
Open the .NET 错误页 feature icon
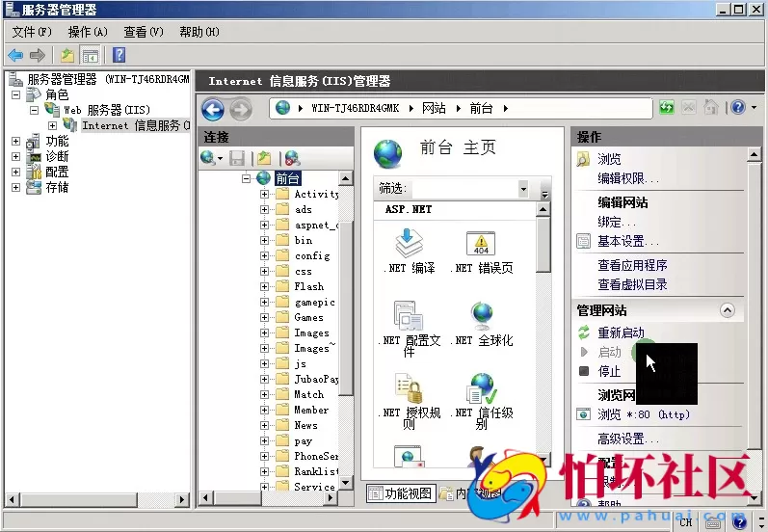481,245
